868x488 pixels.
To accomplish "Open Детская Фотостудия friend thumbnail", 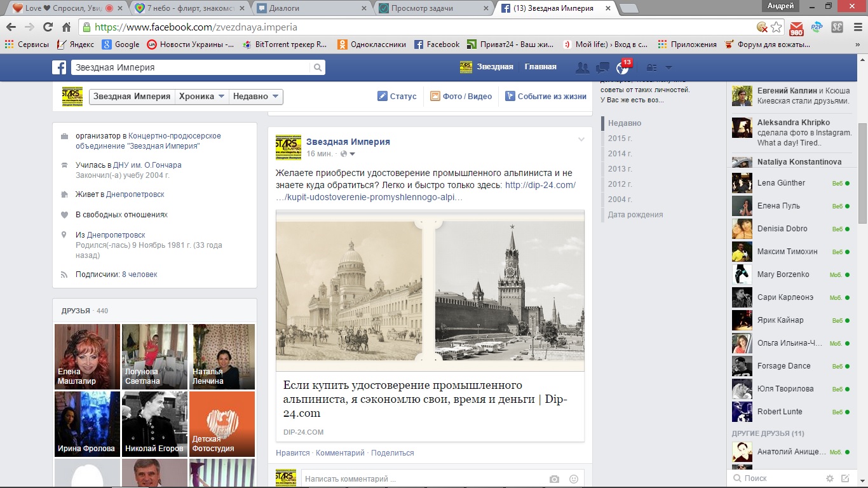I will [x=222, y=424].
